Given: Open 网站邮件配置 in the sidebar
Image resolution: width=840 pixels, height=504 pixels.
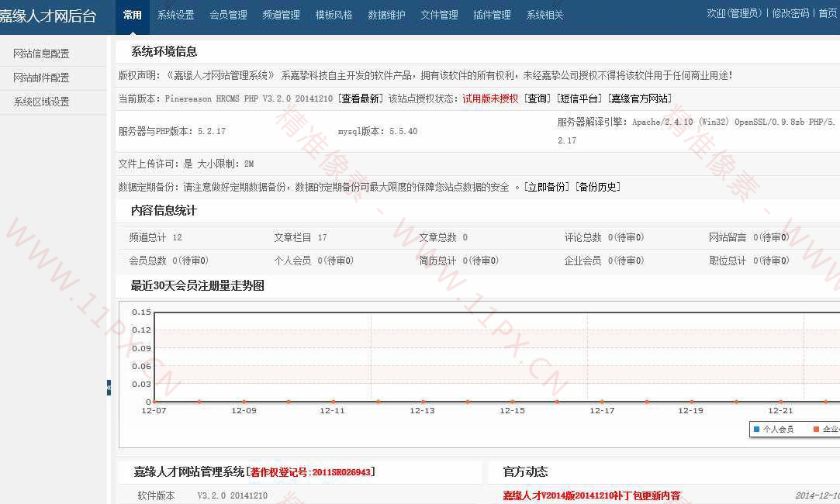Looking at the screenshot, I should point(41,78).
